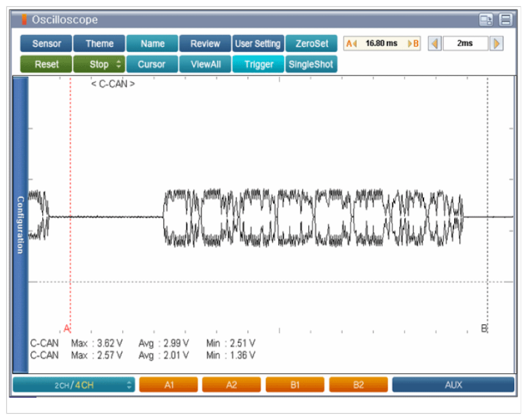Toggle the Cursor display button
This screenshot has height=420, width=527.
coord(152,64)
